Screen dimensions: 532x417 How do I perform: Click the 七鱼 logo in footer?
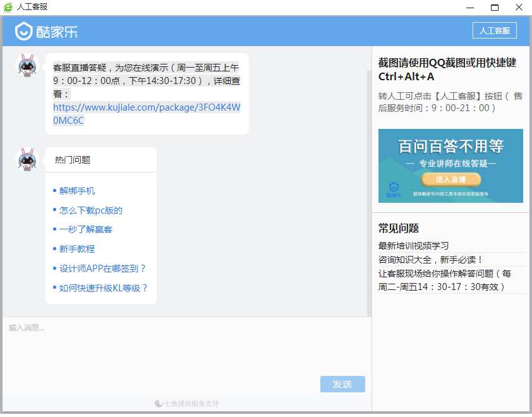(x=159, y=403)
